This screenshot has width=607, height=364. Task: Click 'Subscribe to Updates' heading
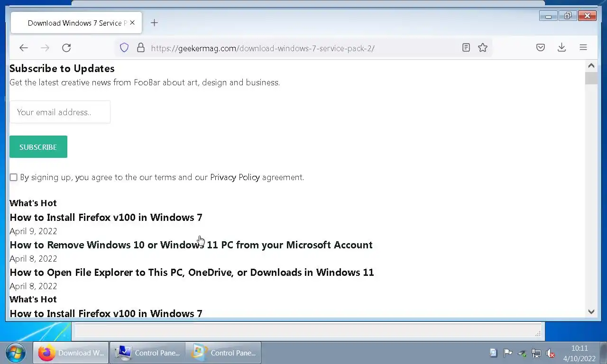click(62, 69)
